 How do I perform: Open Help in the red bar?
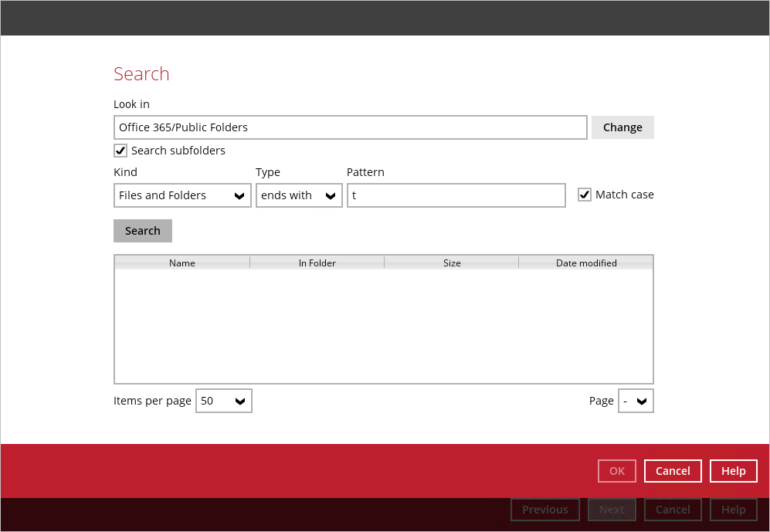click(733, 471)
